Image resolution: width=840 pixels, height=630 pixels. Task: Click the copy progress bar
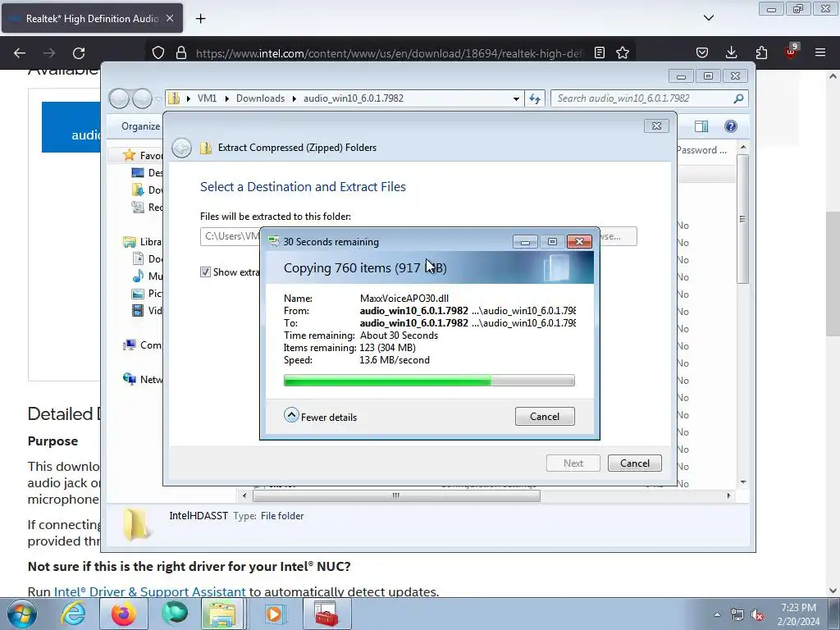tap(429, 381)
